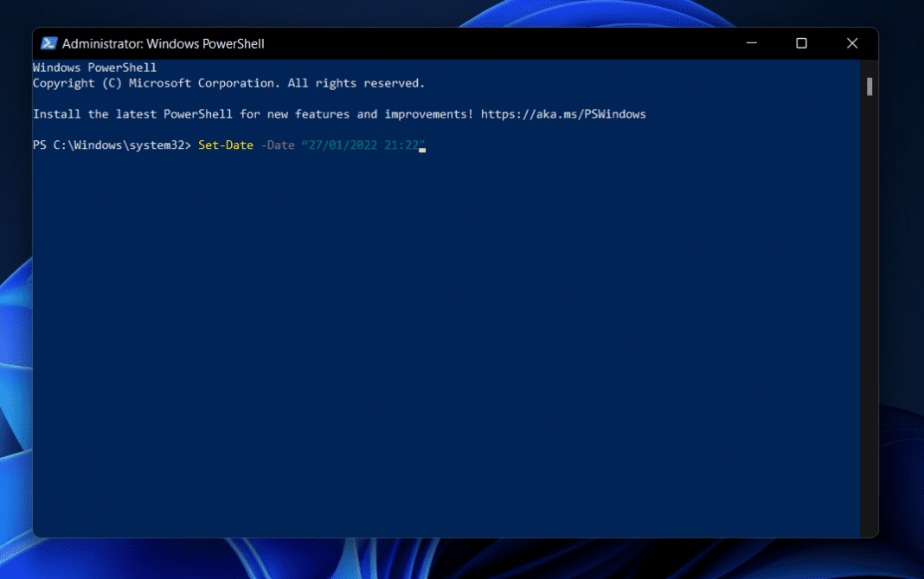This screenshot has width=924, height=579.
Task: Click the blinking cursor at the command line
Action: click(421, 149)
